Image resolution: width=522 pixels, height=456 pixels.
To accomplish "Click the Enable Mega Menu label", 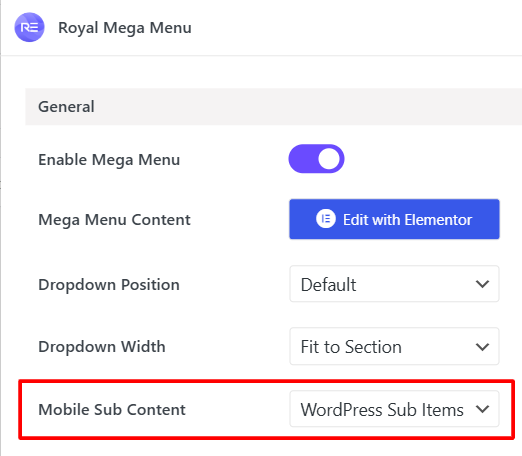I will pos(109,160).
